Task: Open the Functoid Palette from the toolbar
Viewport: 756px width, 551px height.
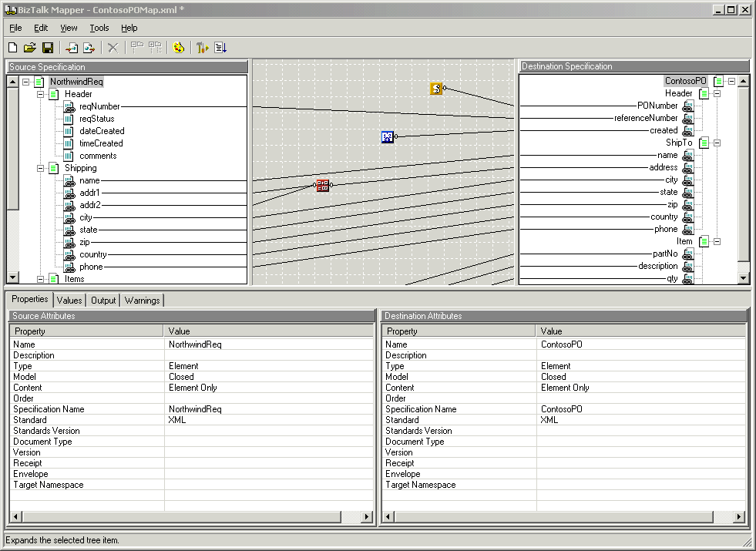Action: 178,47
